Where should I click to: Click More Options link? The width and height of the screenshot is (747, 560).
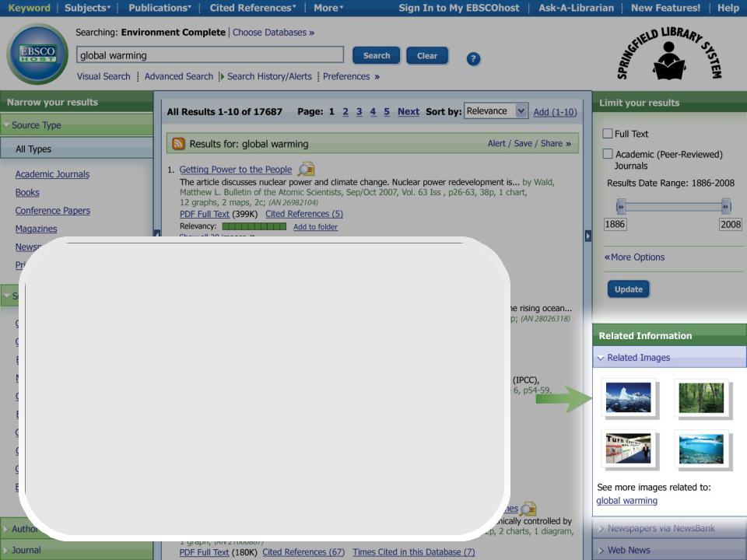[634, 257]
